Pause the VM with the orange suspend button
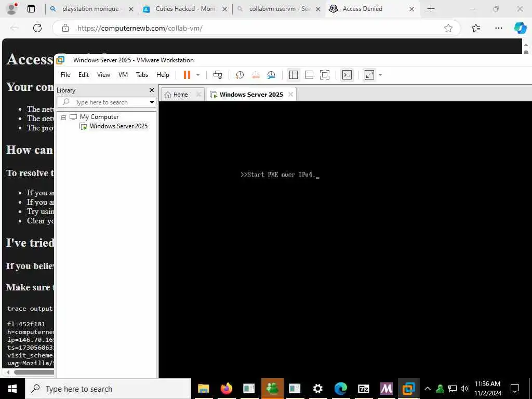 pos(187,75)
